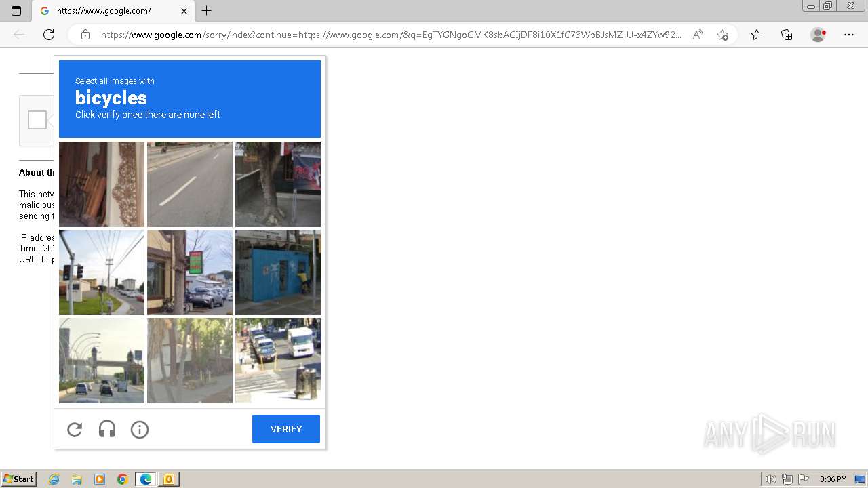Click the VERIFY button
This screenshot has height=488, width=868.
[x=286, y=429]
